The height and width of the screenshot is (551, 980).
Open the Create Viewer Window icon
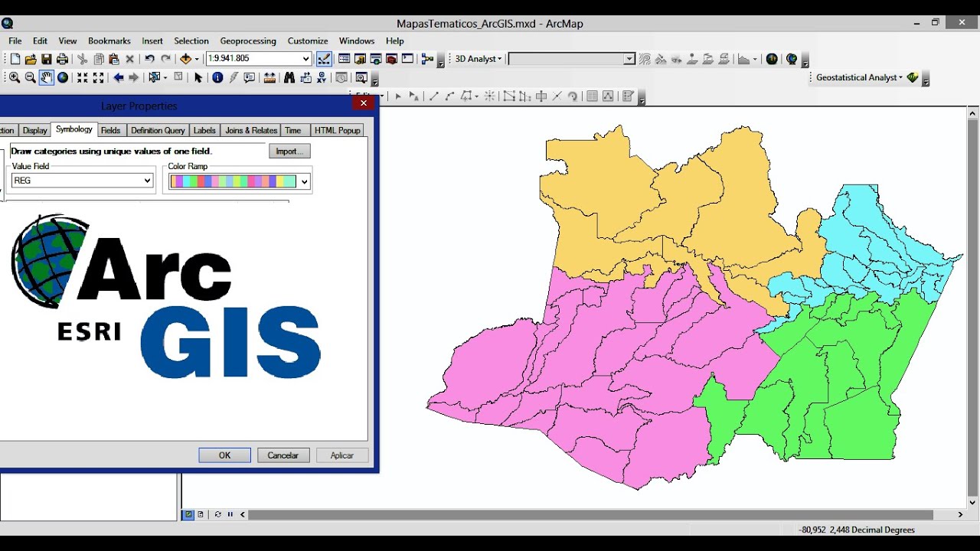[x=361, y=77]
